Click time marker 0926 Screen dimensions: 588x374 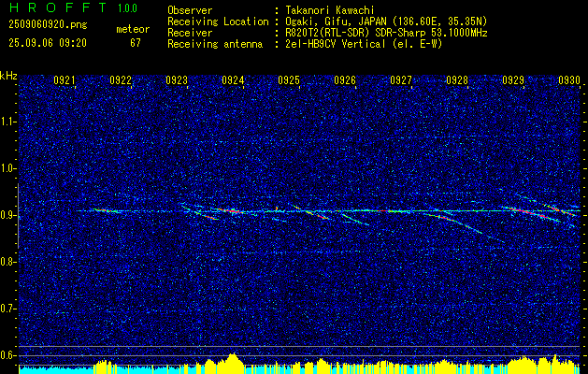tap(345, 79)
